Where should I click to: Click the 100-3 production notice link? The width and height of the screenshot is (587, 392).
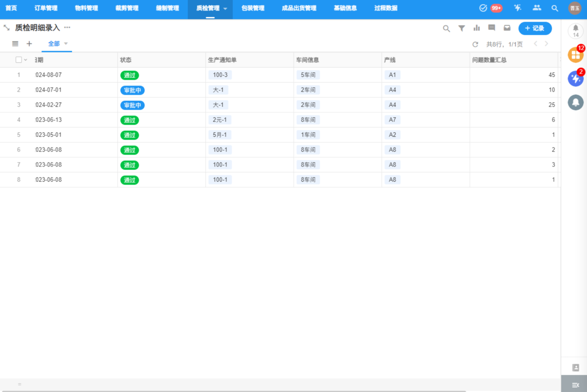[220, 75]
